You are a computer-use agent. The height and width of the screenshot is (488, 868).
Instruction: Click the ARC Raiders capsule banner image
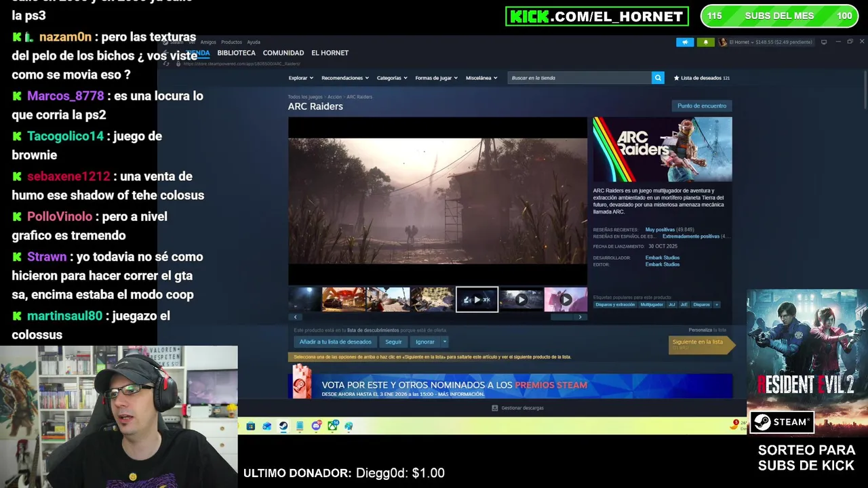[663, 149]
